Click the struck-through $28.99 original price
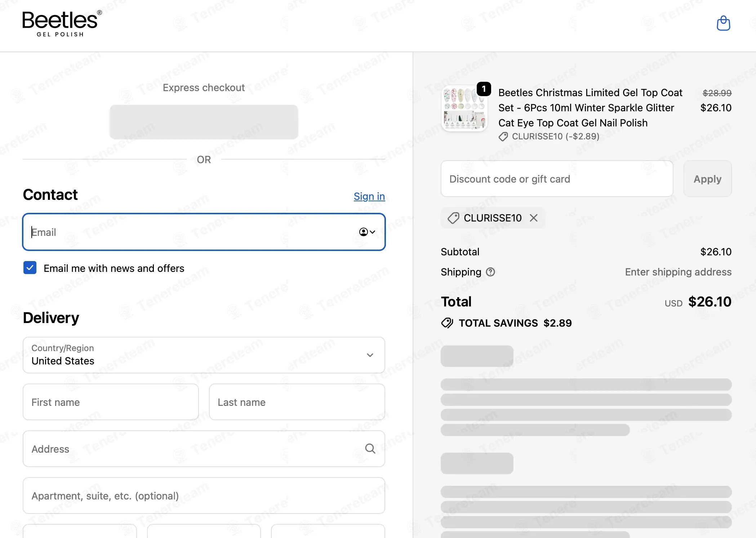The image size is (756, 538). pyautogui.click(x=717, y=93)
